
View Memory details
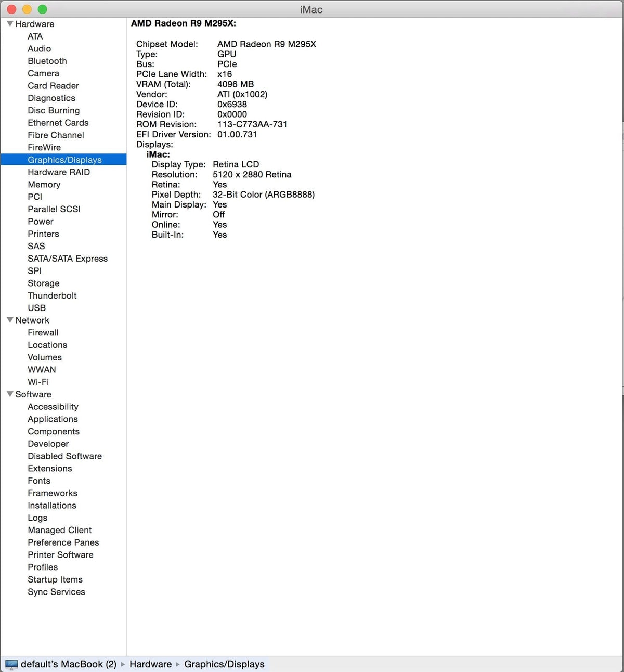(44, 185)
